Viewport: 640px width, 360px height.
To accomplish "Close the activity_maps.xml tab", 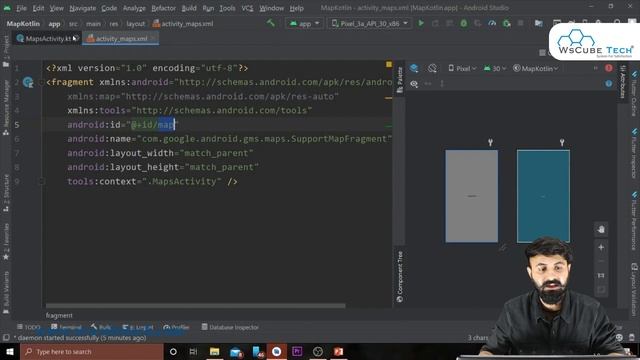I will (153, 38).
